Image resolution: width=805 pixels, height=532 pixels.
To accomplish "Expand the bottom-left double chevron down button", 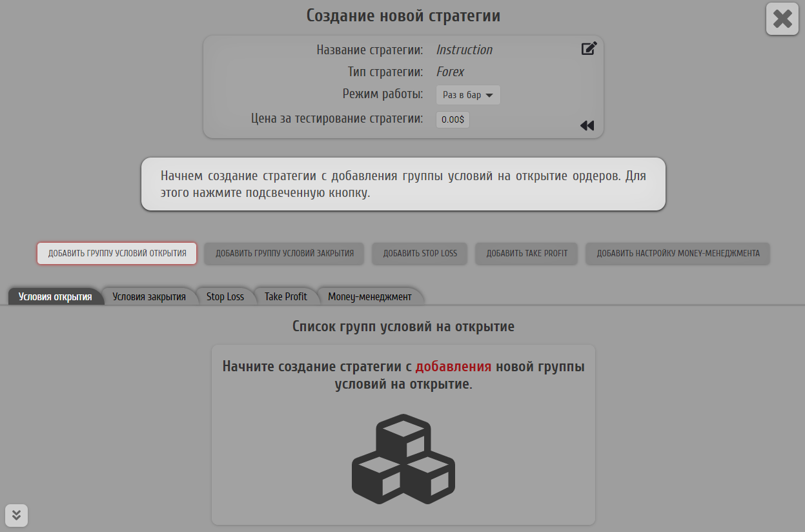I will point(17,515).
